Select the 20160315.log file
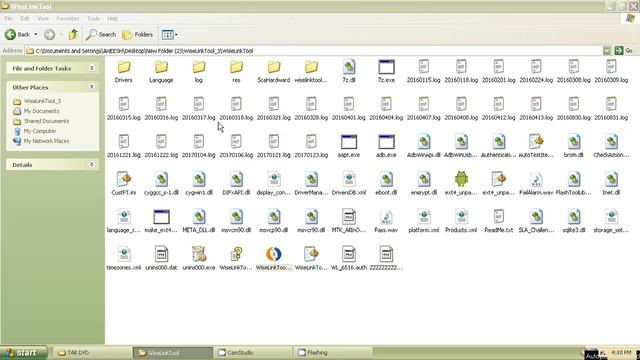Screen dimensions: 640x360 (x=124, y=109)
